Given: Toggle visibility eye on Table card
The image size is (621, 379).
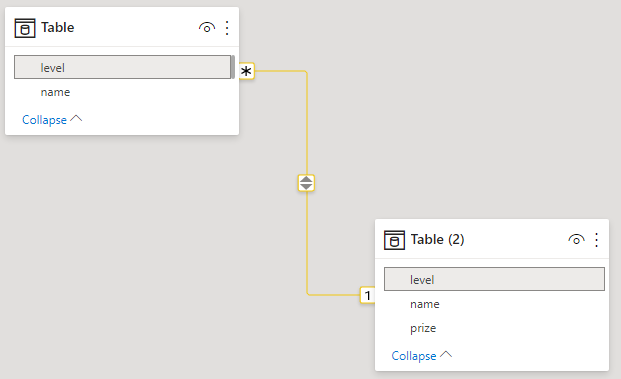Looking at the screenshot, I should tap(207, 28).
